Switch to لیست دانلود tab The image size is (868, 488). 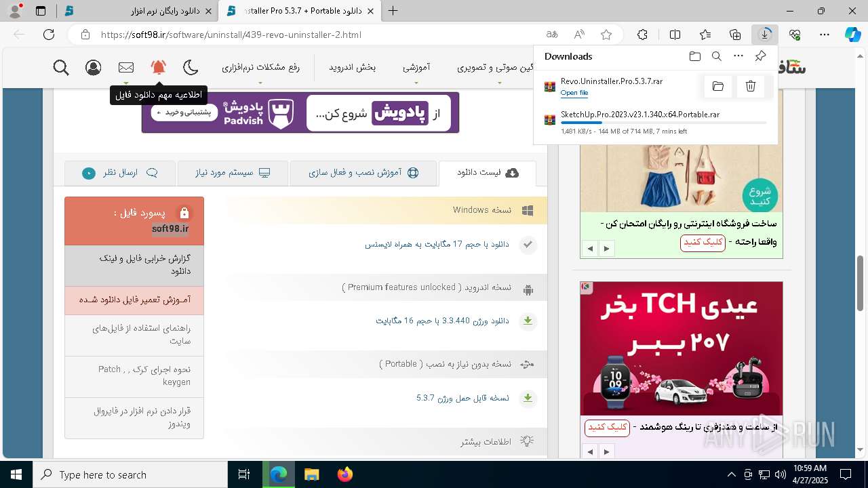pyautogui.click(x=488, y=173)
